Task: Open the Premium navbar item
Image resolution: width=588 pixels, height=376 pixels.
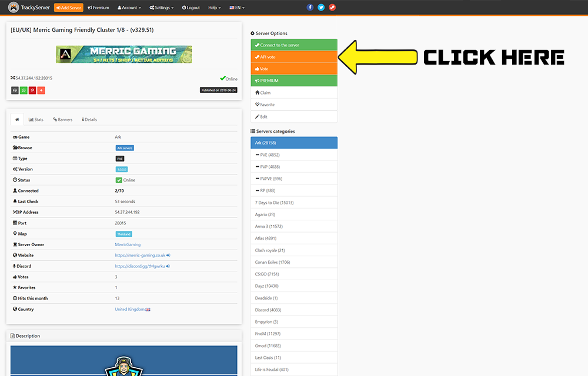Action: click(x=99, y=8)
